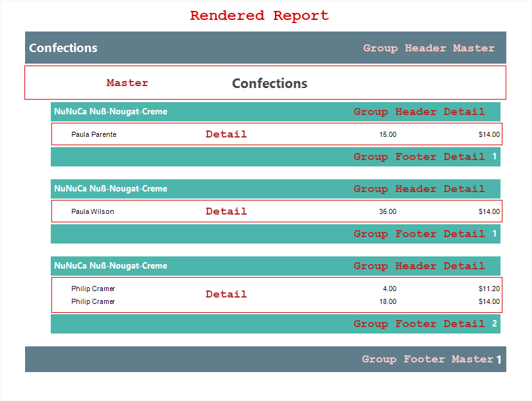The width and height of the screenshot is (532, 401).
Task: Click the Paula Wilson name
Action: tap(93, 211)
